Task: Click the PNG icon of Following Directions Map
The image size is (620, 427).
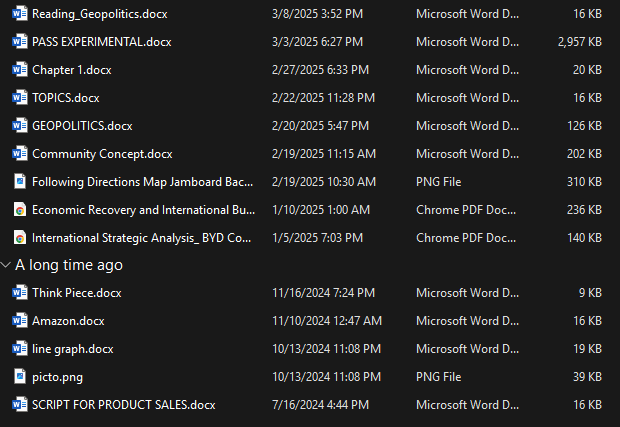Action: 20,182
